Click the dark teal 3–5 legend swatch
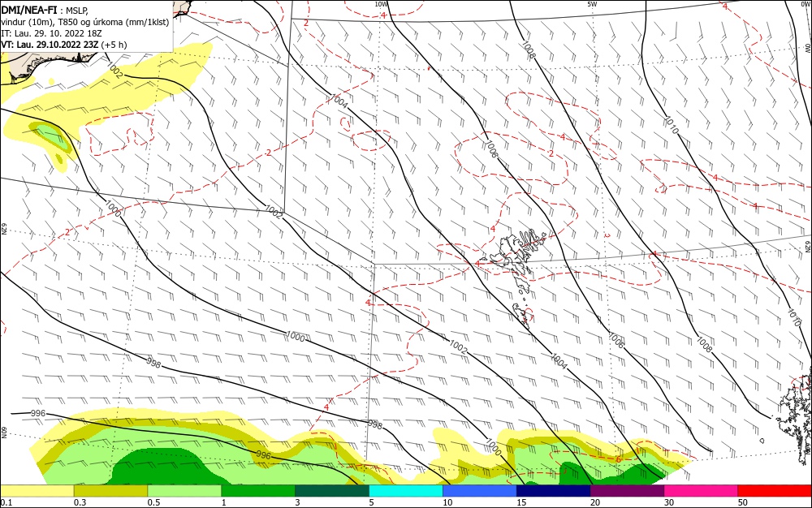812x508 pixels. pyautogui.click(x=332, y=491)
